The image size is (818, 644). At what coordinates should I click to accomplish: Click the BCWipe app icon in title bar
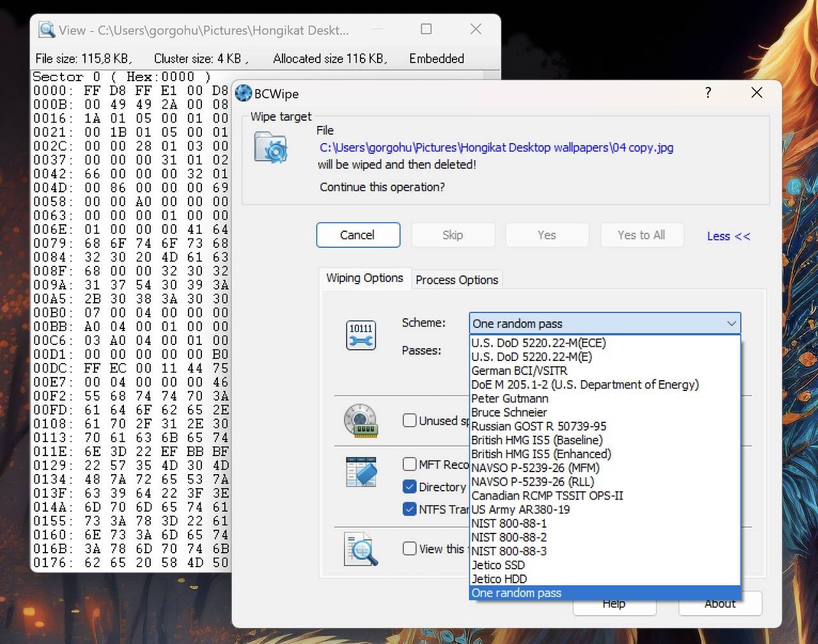click(243, 93)
